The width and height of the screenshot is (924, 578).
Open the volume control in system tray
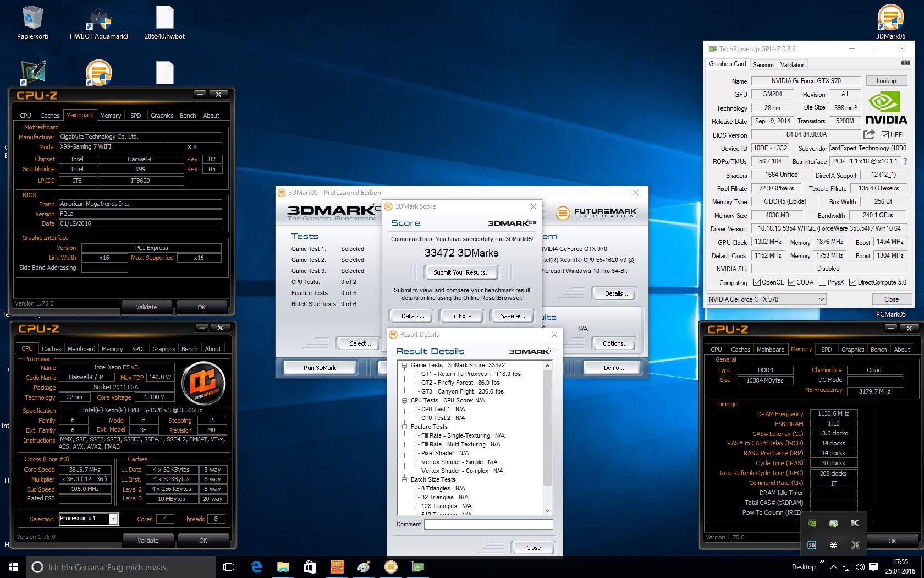click(x=860, y=567)
